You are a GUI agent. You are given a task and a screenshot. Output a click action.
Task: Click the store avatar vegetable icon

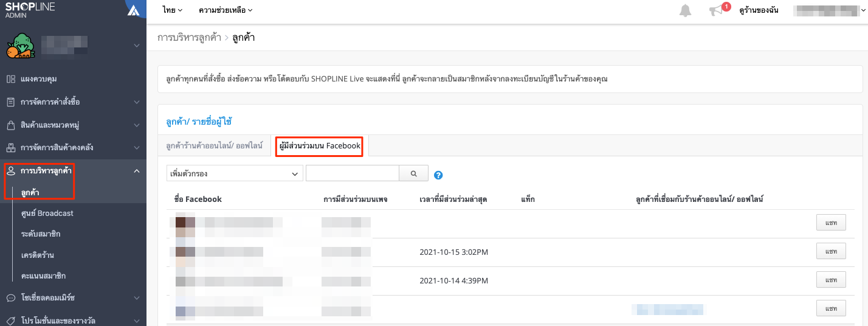(x=20, y=46)
